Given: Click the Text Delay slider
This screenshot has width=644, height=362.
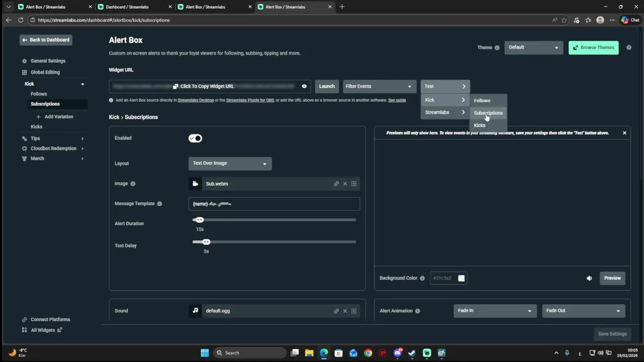Looking at the screenshot, I should pyautogui.click(x=274, y=242).
